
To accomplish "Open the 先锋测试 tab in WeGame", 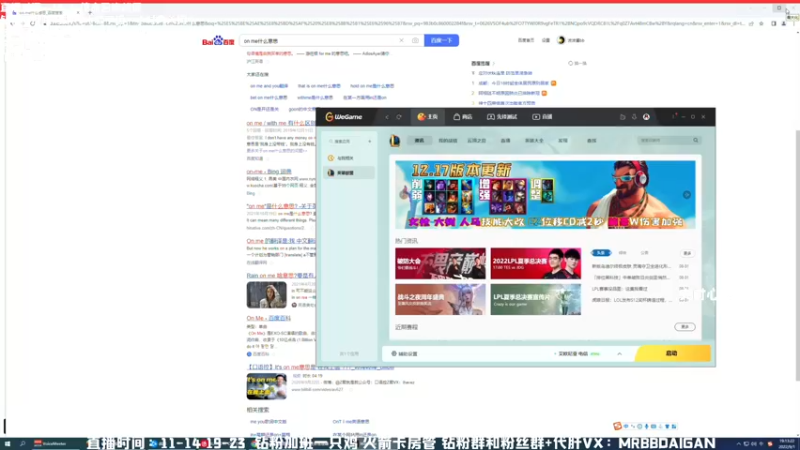I will click(x=502, y=117).
